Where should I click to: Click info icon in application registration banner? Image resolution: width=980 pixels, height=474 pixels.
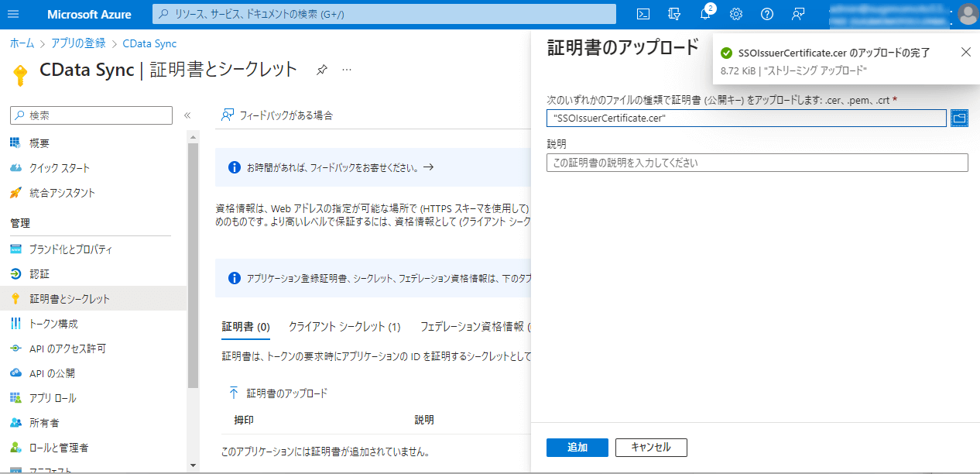[235, 278]
